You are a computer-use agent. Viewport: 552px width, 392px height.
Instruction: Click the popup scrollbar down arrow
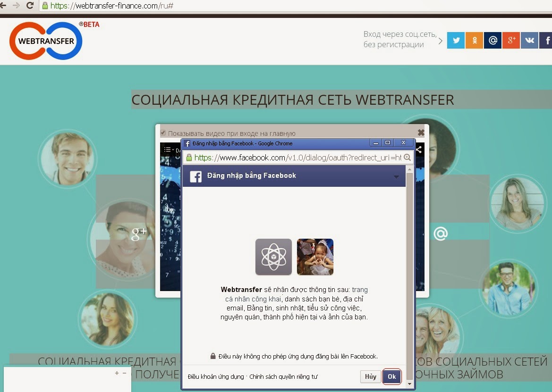pos(409,384)
